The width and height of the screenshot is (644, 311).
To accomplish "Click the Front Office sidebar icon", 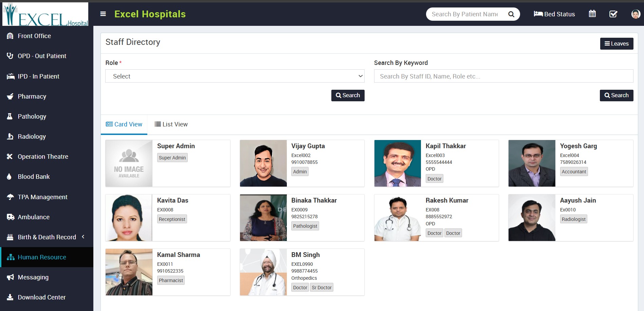I will [x=10, y=36].
